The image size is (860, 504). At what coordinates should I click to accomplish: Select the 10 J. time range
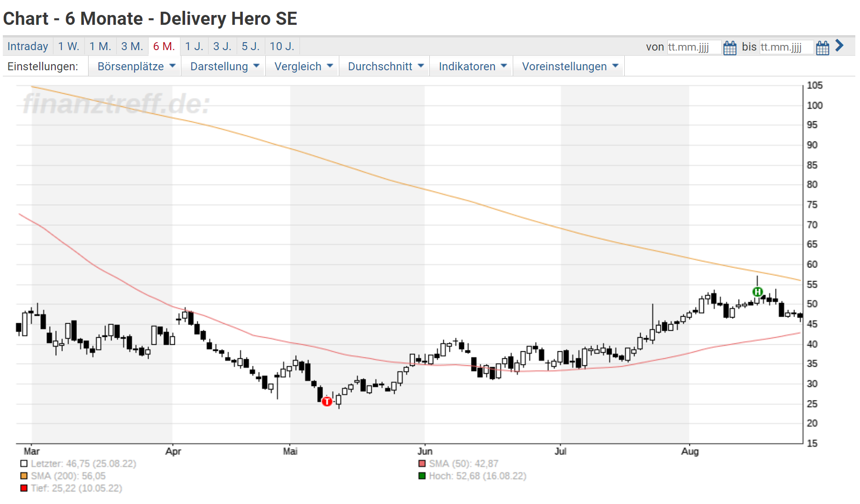pos(282,46)
